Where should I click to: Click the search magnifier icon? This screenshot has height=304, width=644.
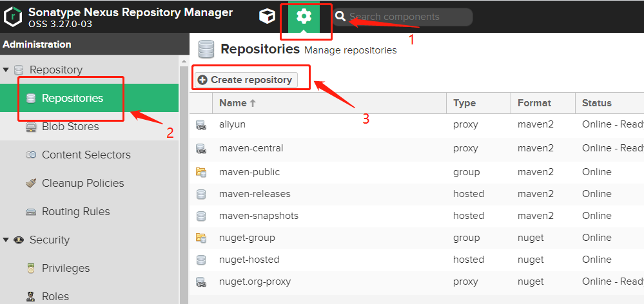[340, 16]
